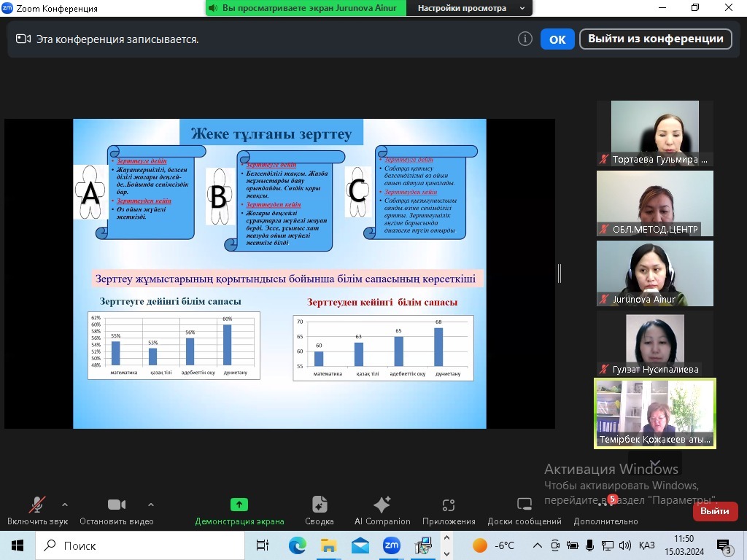Confirm recording notice with OK
This screenshot has height=560, width=747.
(557, 39)
